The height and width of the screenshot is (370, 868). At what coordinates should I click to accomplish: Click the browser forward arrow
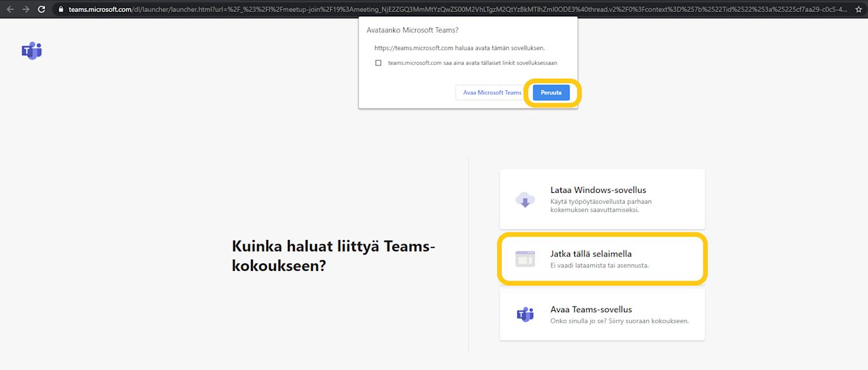pos(25,10)
